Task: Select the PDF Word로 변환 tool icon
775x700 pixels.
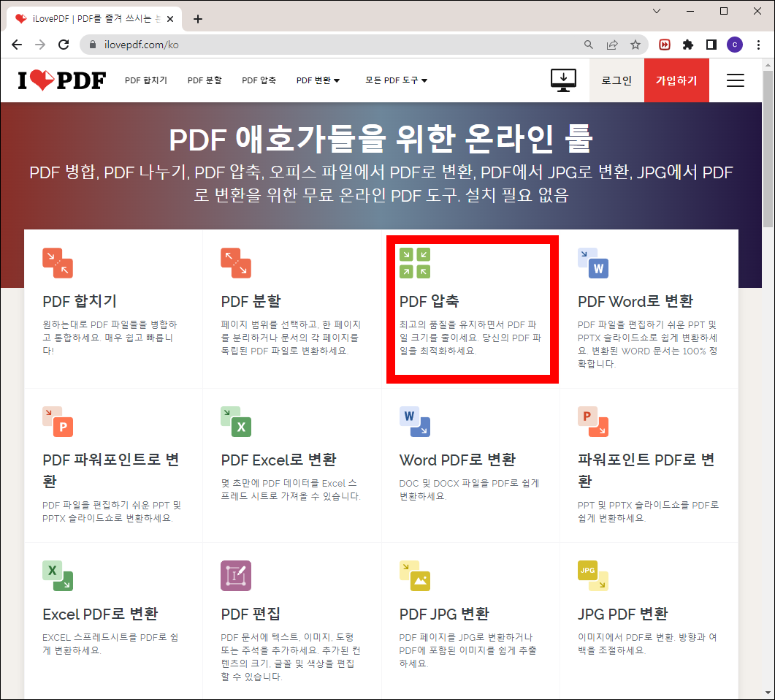Action: [x=593, y=263]
